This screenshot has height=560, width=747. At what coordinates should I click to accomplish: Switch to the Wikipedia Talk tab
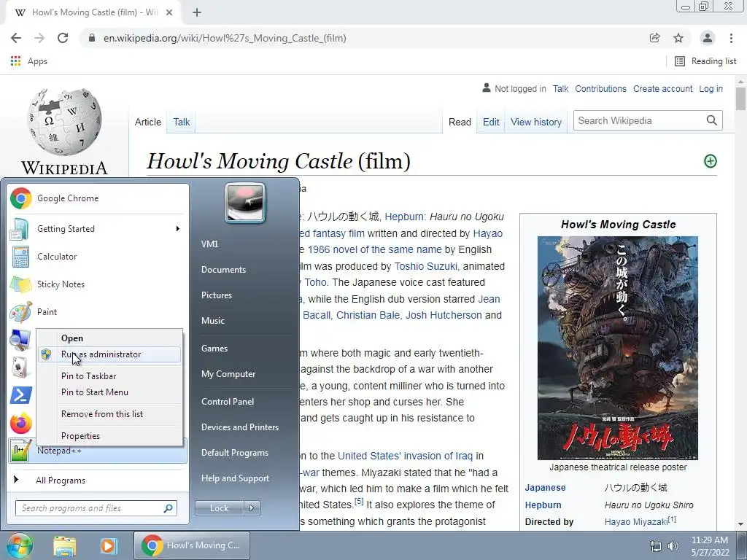(x=182, y=122)
